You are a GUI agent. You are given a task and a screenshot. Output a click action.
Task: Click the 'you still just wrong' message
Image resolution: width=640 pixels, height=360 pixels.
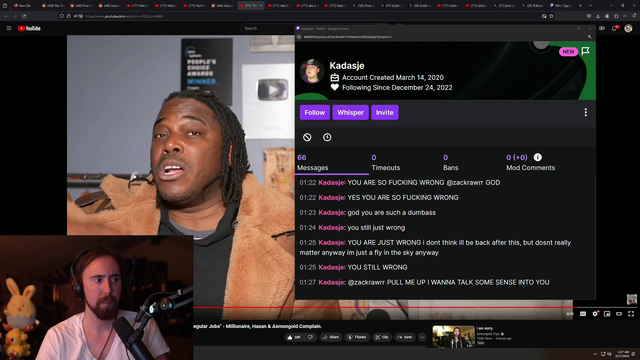point(352,227)
